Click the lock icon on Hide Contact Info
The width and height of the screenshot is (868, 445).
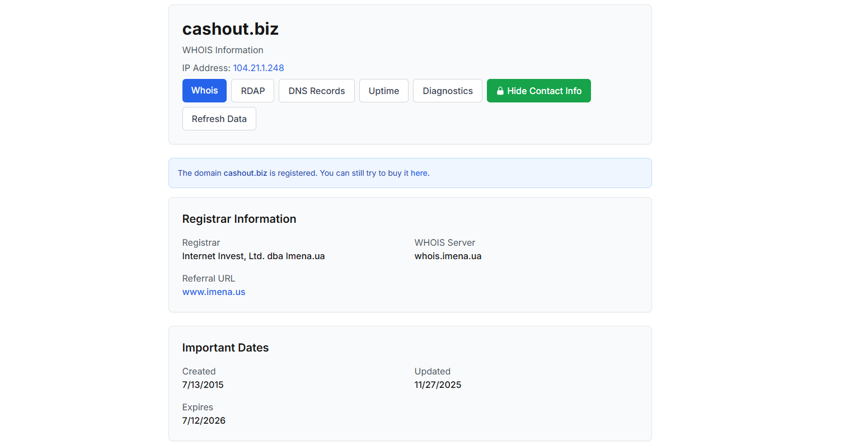point(500,91)
